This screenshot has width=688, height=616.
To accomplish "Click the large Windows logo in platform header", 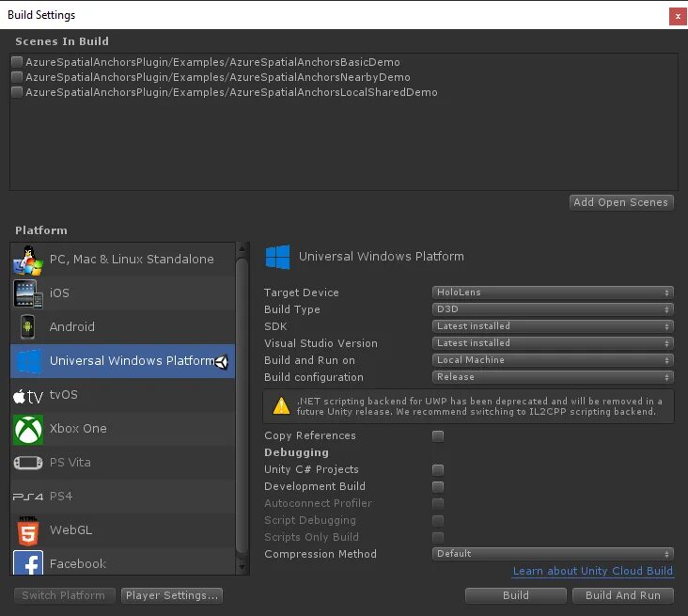I will (277, 257).
